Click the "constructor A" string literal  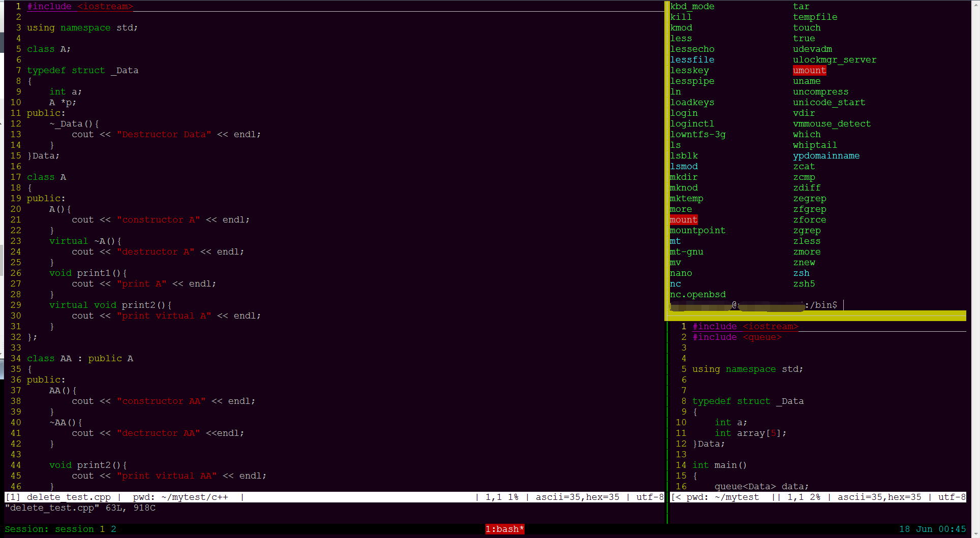tap(158, 219)
